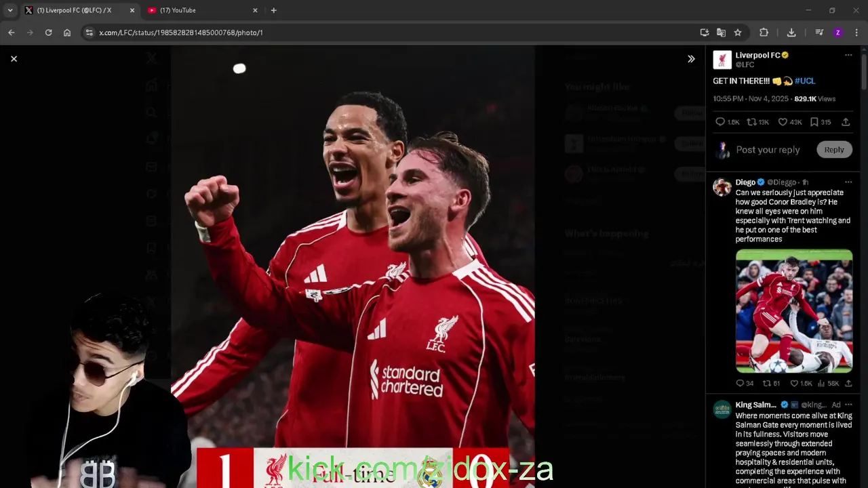
Task: Open King Salman Gate ad avatar
Action: point(722,410)
